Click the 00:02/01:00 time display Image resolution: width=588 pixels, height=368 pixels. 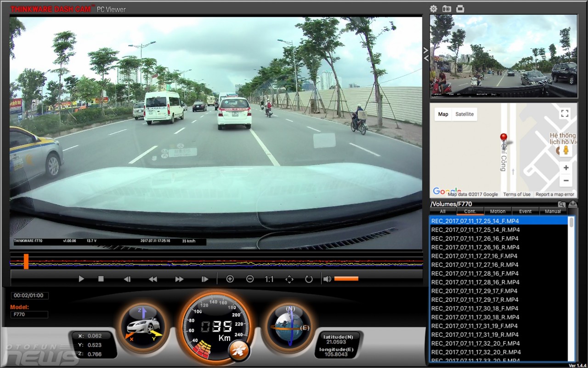click(30, 295)
